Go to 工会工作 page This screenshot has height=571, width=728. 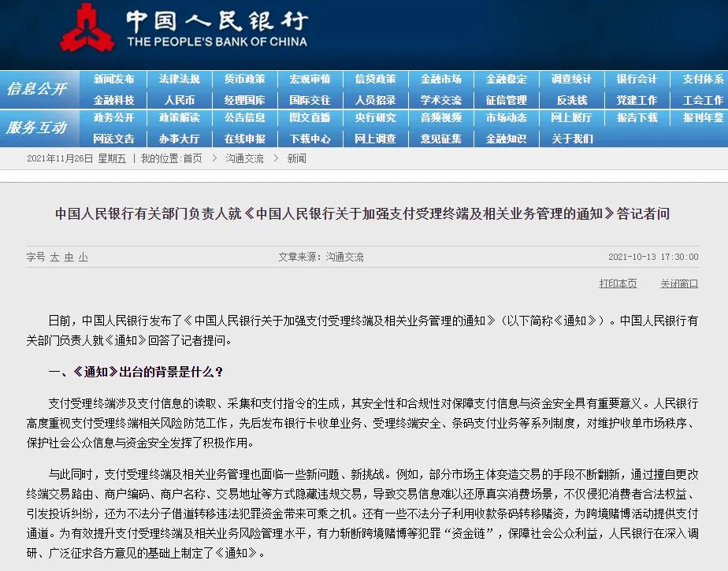(703, 100)
